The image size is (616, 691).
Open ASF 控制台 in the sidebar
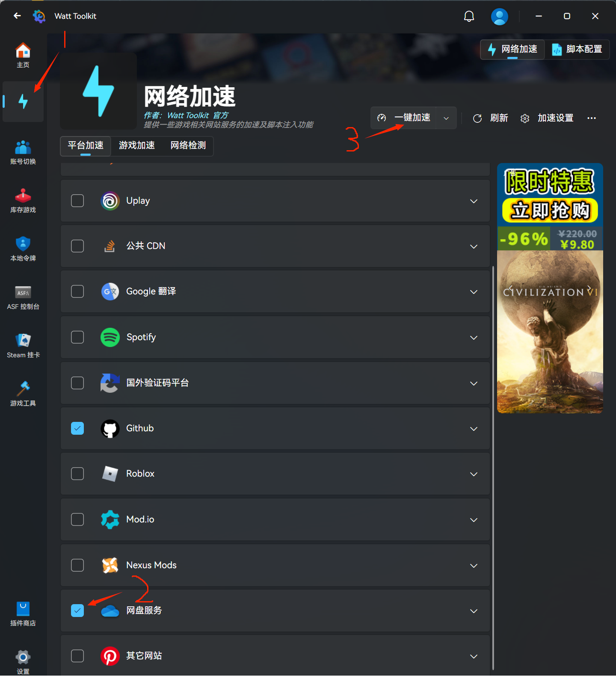[x=23, y=297]
